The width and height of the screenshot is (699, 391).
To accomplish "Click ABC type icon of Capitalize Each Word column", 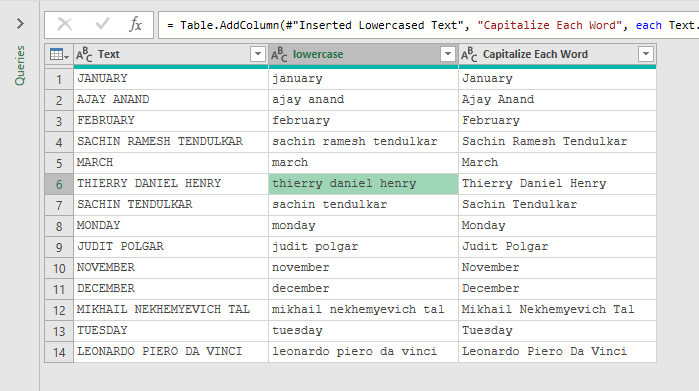I will tap(469, 54).
